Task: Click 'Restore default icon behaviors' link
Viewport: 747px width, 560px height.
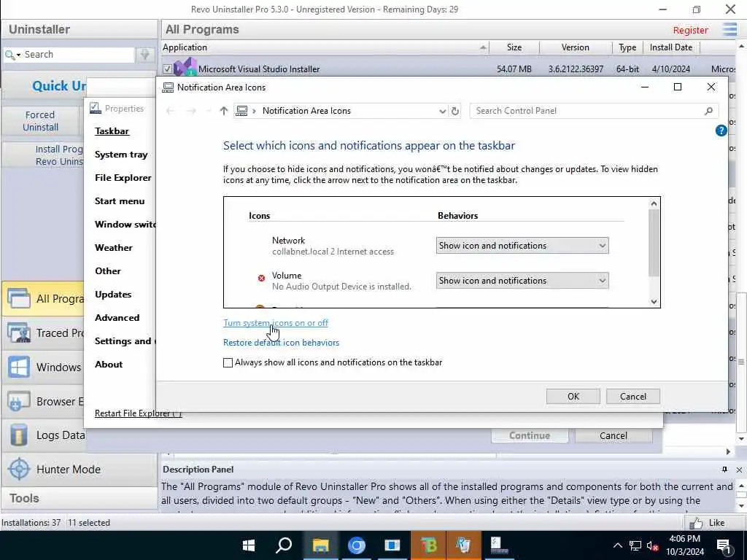Action: (x=281, y=343)
